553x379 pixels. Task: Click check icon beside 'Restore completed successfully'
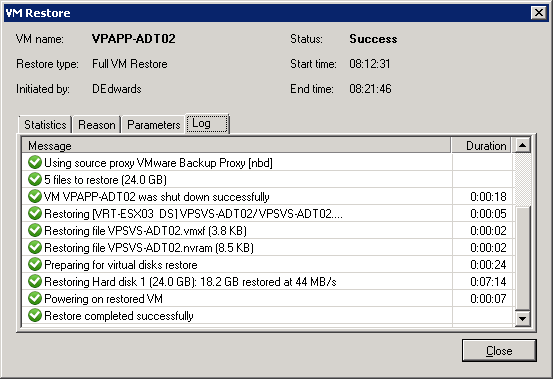(x=35, y=315)
